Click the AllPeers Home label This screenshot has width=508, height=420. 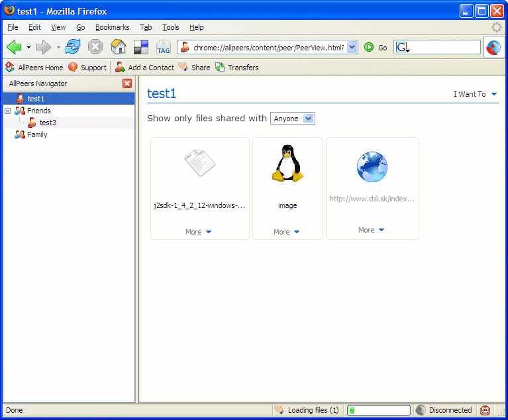[40, 68]
